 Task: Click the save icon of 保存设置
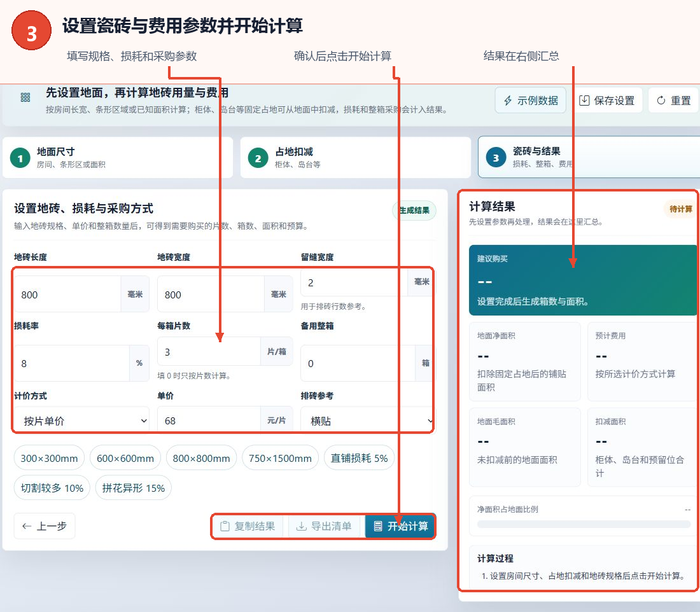[584, 101]
